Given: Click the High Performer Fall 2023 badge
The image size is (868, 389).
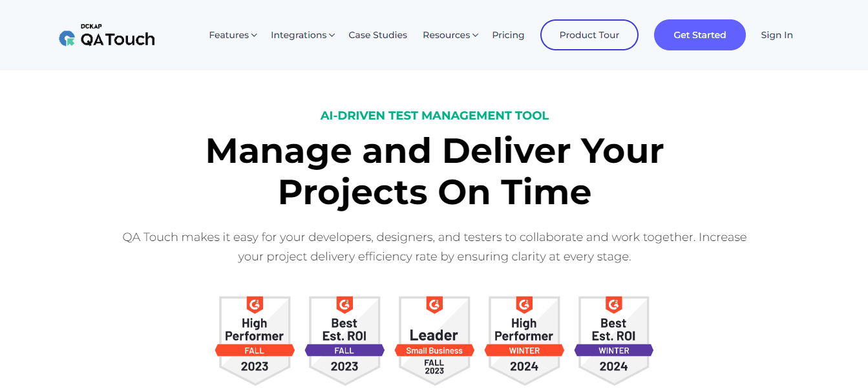Looking at the screenshot, I should [x=255, y=339].
